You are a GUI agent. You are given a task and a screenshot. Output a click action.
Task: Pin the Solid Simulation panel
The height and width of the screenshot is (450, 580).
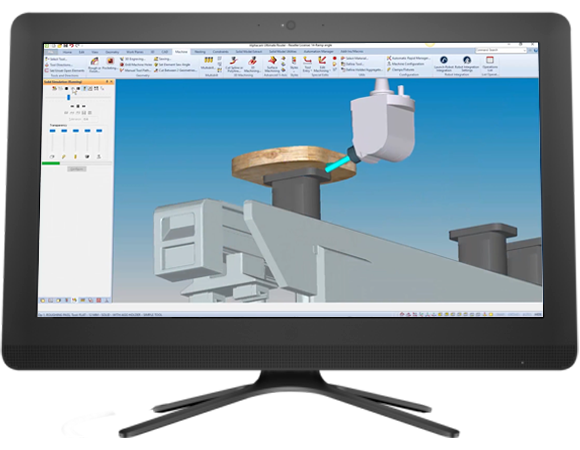[x=107, y=82]
